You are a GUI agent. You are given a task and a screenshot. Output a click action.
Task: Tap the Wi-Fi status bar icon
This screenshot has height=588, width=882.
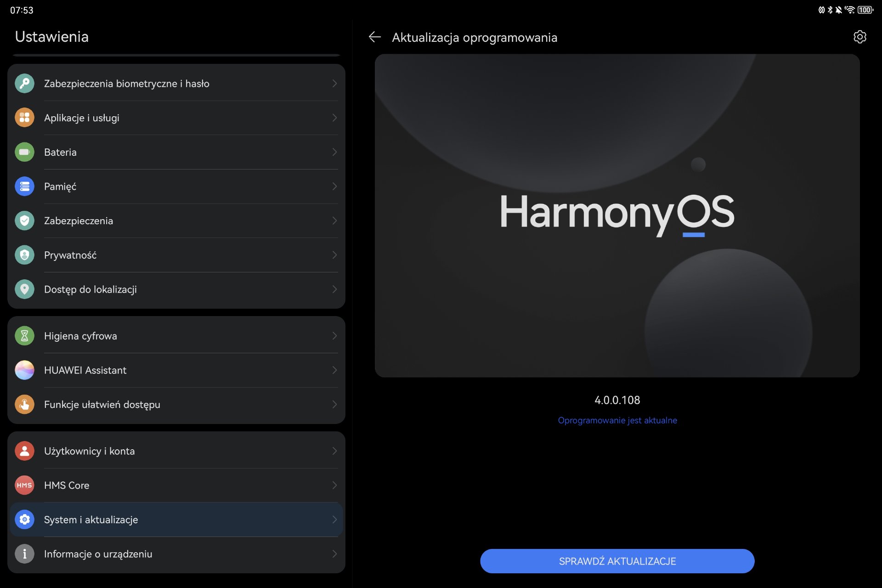(850, 10)
